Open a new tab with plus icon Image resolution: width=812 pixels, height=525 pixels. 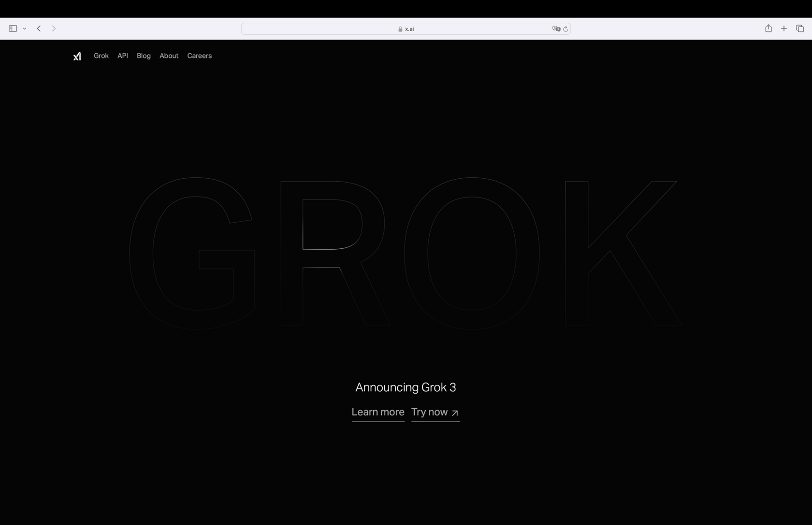point(784,28)
